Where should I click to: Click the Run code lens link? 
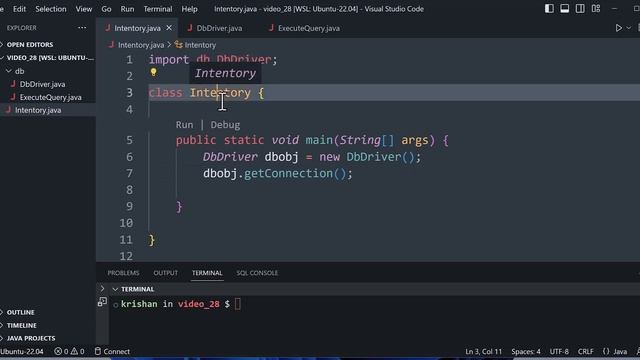(x=184, y=125)
